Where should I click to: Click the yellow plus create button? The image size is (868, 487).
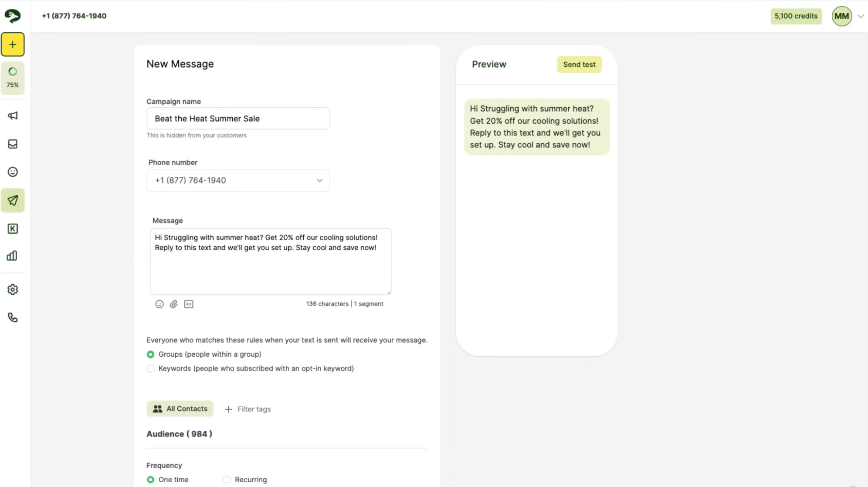point(13,44)
